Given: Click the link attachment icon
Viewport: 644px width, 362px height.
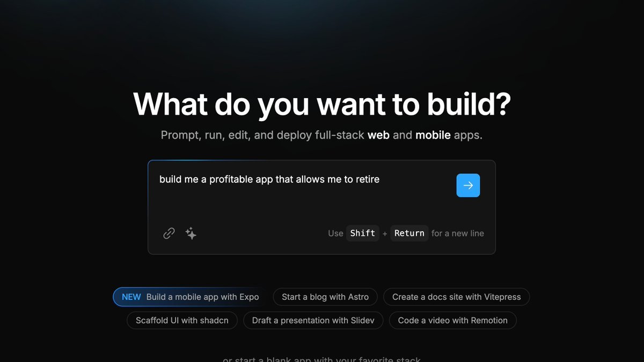Looking at the screenshot, I should [169, 233].
